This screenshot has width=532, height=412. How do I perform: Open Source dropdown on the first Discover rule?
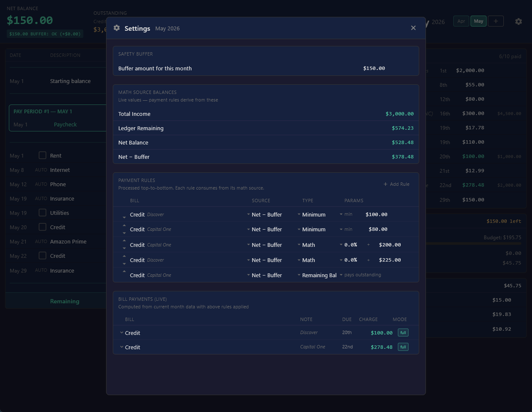[x=265, y=214]
